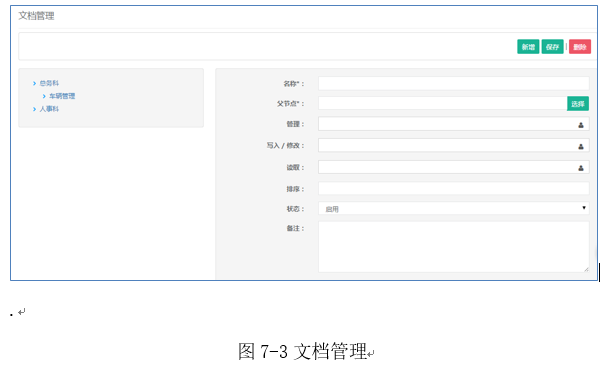Click the user picker icon in 写入/修改 field
This screenshot has height=370, width=600.
[x=580, y=146]
